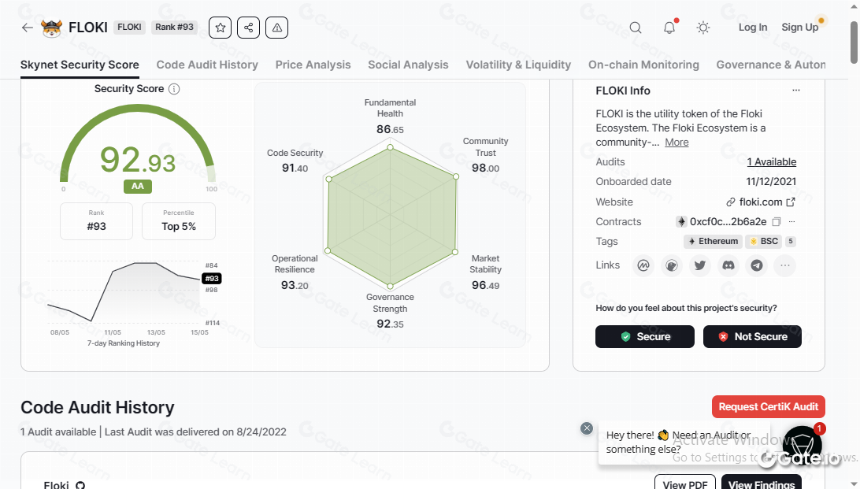
Task: Click the FLOKI dog logo
Action: pos(52,27)
